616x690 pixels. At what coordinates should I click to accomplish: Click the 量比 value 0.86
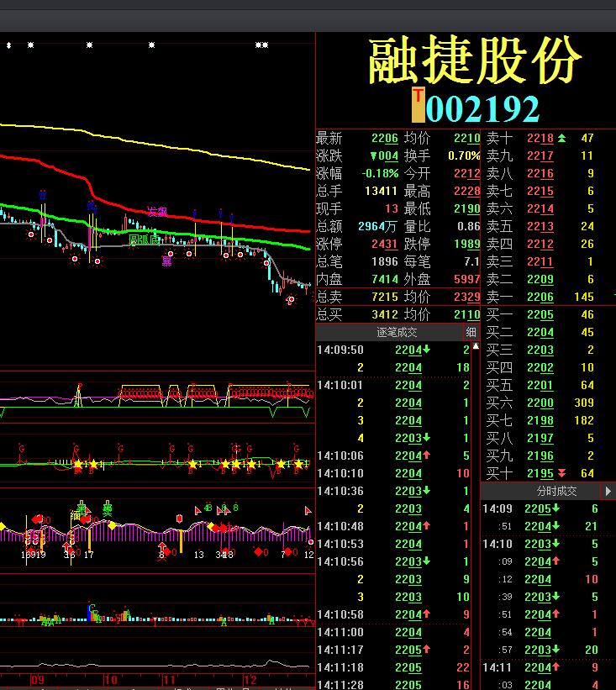click(469, 227)
